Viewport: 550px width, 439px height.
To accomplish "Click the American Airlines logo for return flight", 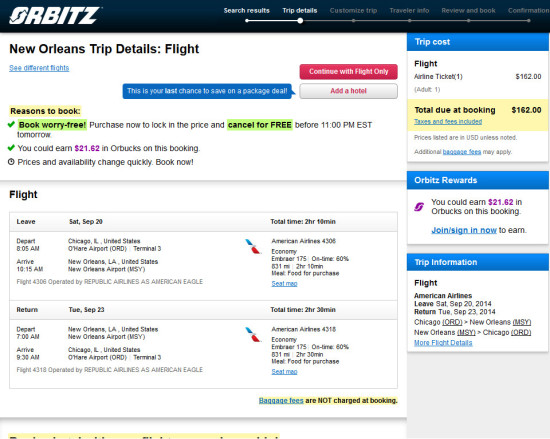I will point(253,334).
